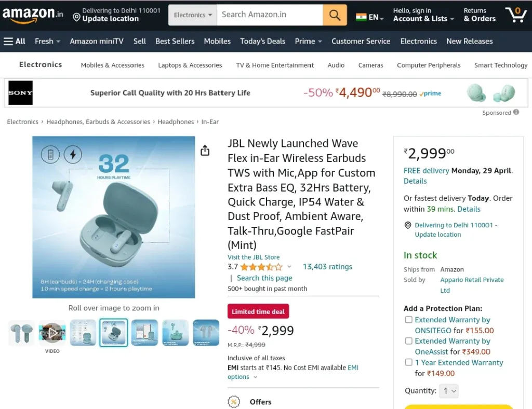This screenshot has width=532, height=409.
Task: Click the Search Amazon.in input field
Action: [270, 15]
